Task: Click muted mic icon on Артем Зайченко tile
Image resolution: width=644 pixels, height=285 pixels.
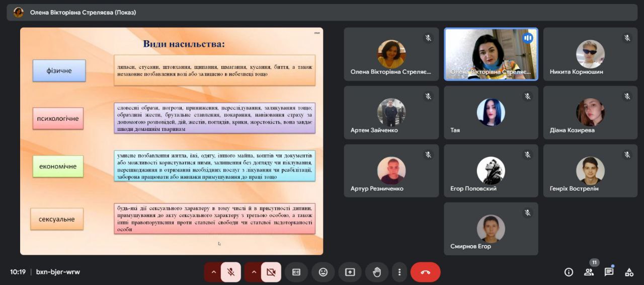Action: (428, 96)
